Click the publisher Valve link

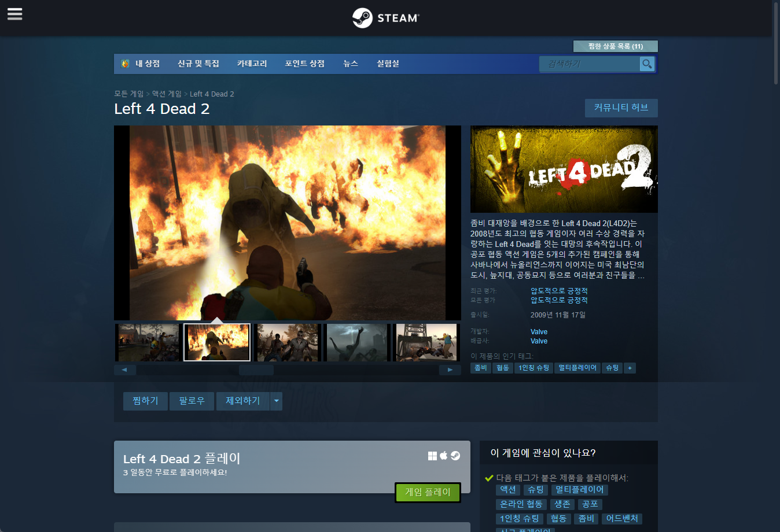point(539,341)
